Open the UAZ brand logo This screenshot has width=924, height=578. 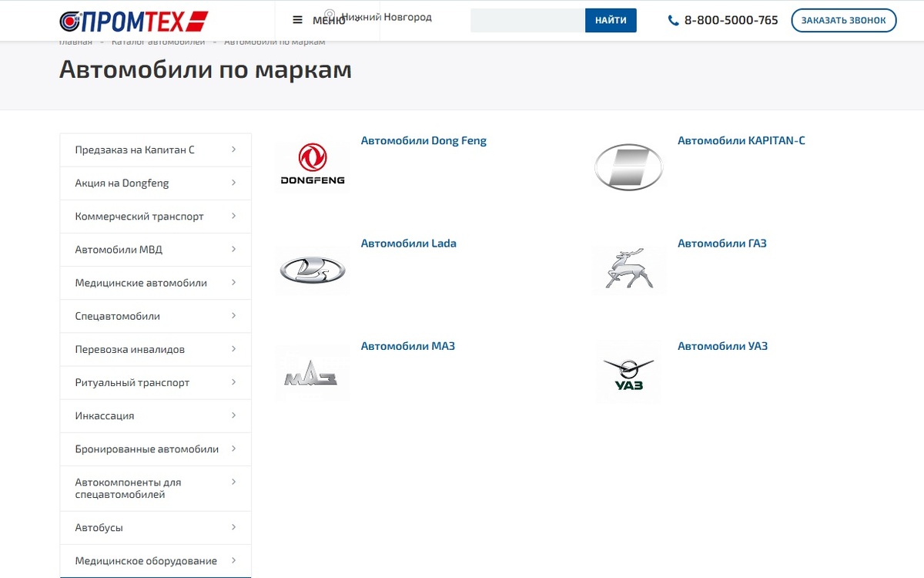(628, 373)
